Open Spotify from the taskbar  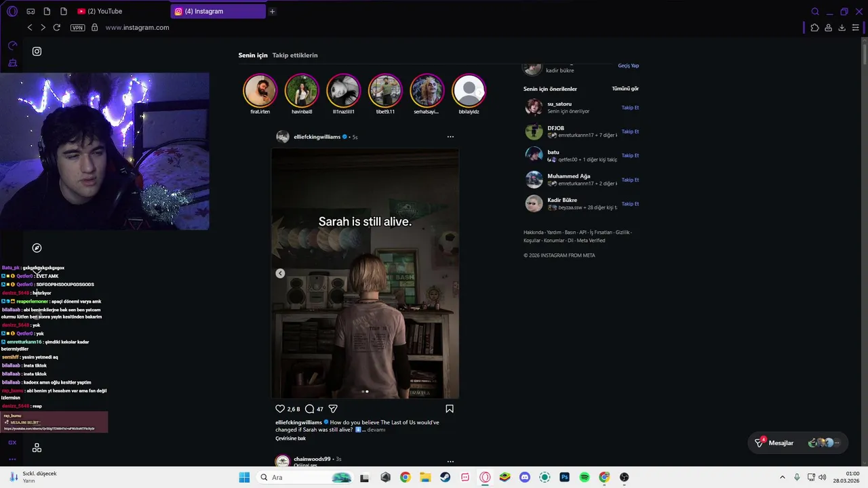click(584, 477)
